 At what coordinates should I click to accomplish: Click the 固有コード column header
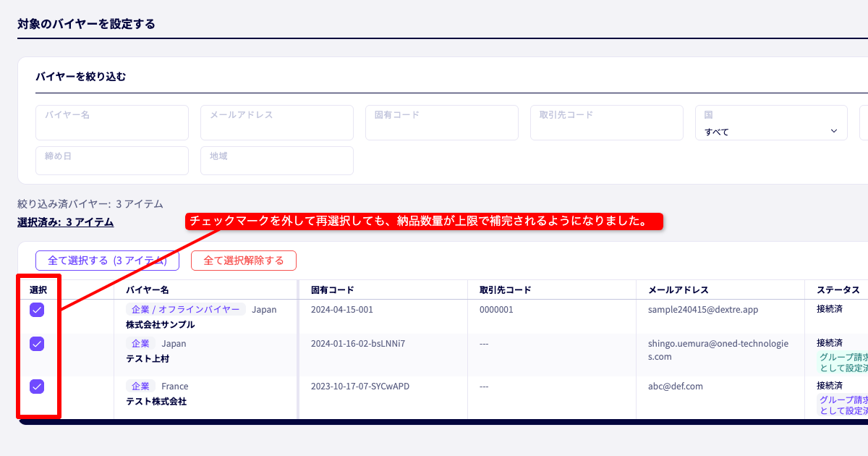pos(333,290)
